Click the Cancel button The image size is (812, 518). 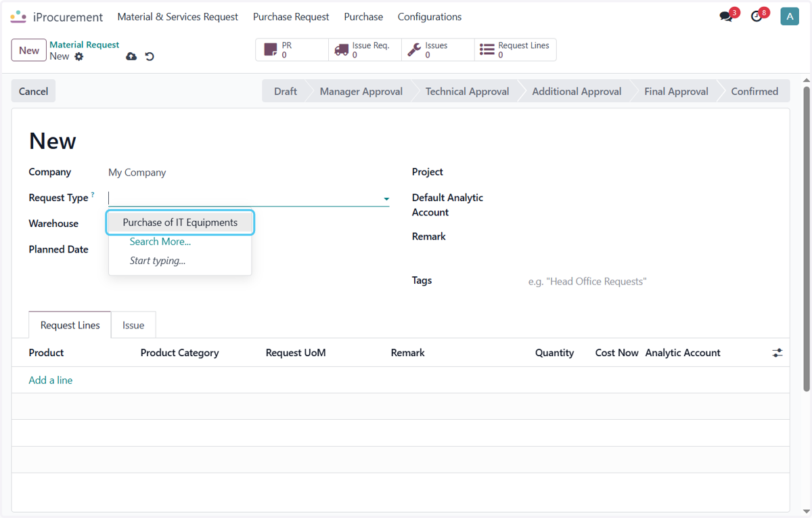point(33,91)
